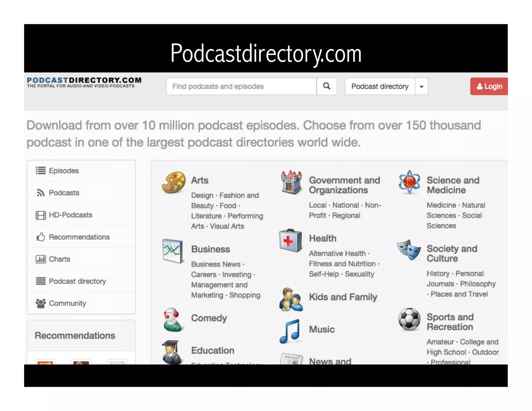Expand the Podcast directory dropdown arrow
Image resolution: width=532 pixels, height=411 pixels.
point(421,87)
